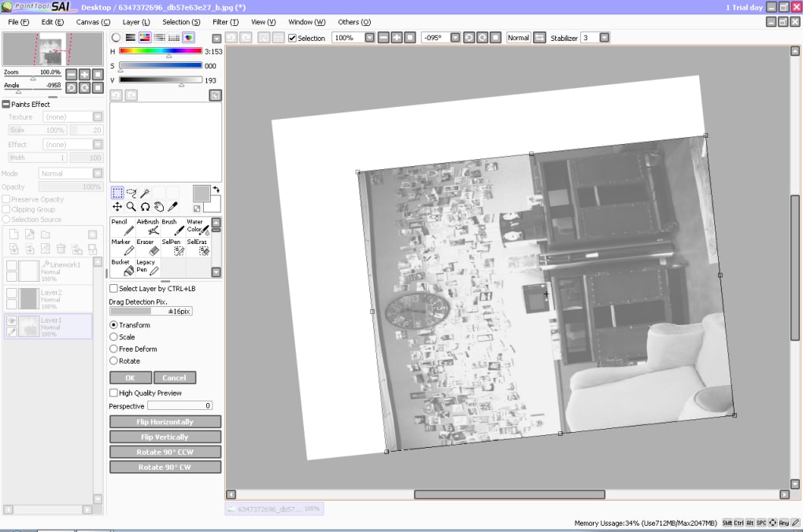Image resolution: width=803 pixels, height=532 pixels.
Task: Open the canvas zoom percentage dropdown
Action: 369,38
